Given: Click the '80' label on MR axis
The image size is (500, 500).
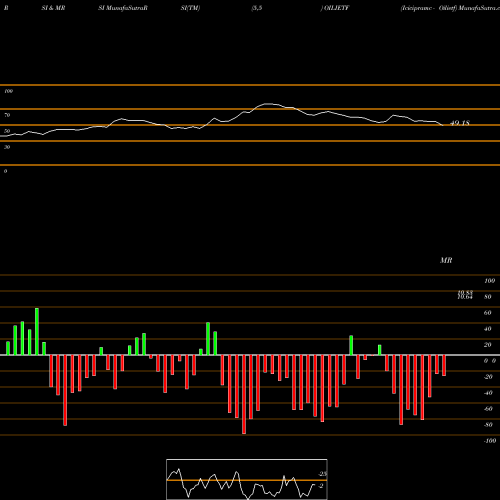Looking at the screenshot, I should point(488,297).
